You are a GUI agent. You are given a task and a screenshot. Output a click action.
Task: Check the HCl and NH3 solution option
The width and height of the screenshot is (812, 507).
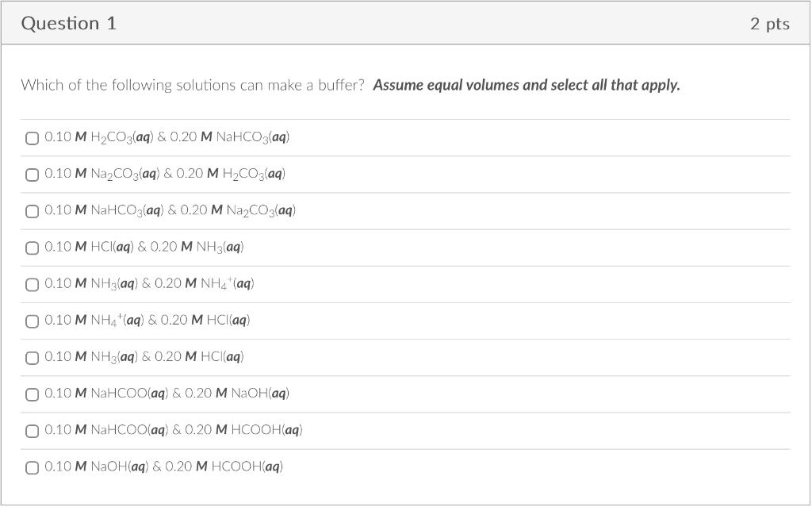coord(32,248)
